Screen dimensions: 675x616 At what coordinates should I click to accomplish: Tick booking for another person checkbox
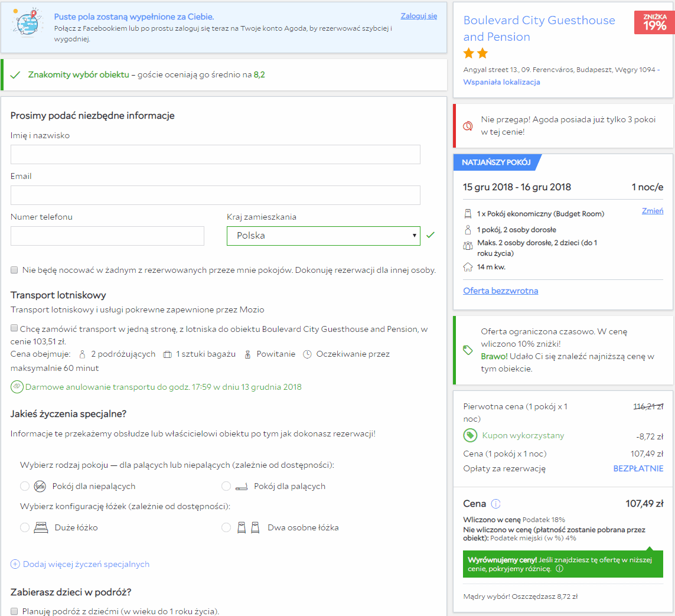14,270
